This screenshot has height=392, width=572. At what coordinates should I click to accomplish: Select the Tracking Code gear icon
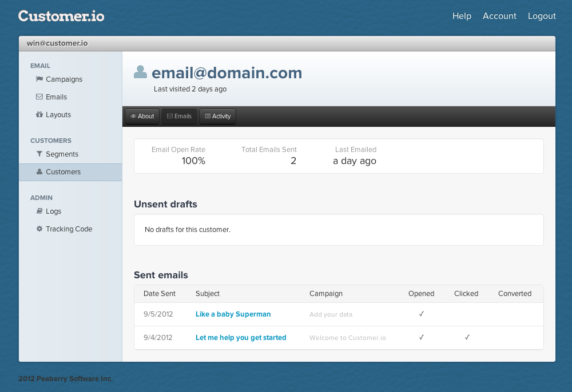pos(39,229)
